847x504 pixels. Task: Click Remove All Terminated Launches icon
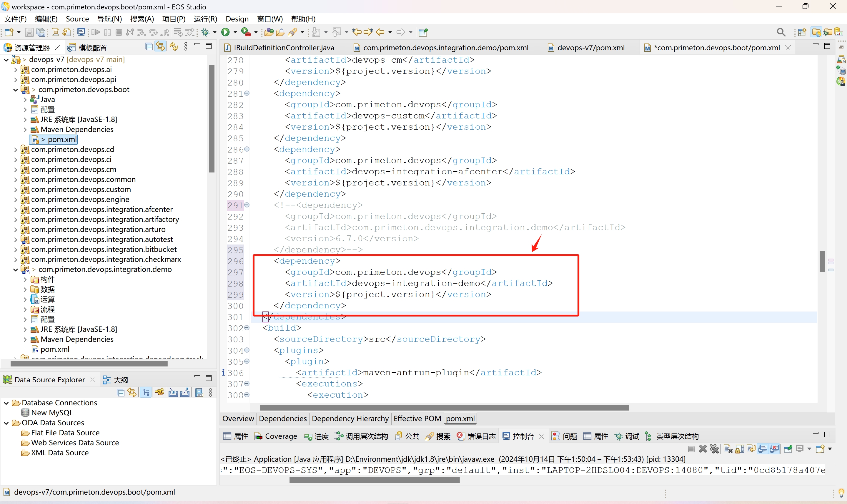[x=714, y=449]
